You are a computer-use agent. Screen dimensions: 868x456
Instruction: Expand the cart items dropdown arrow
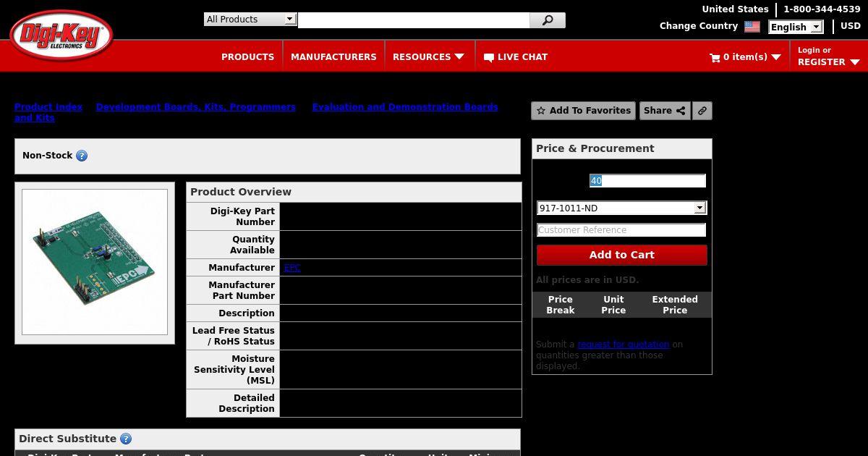[x=776, y=57]
